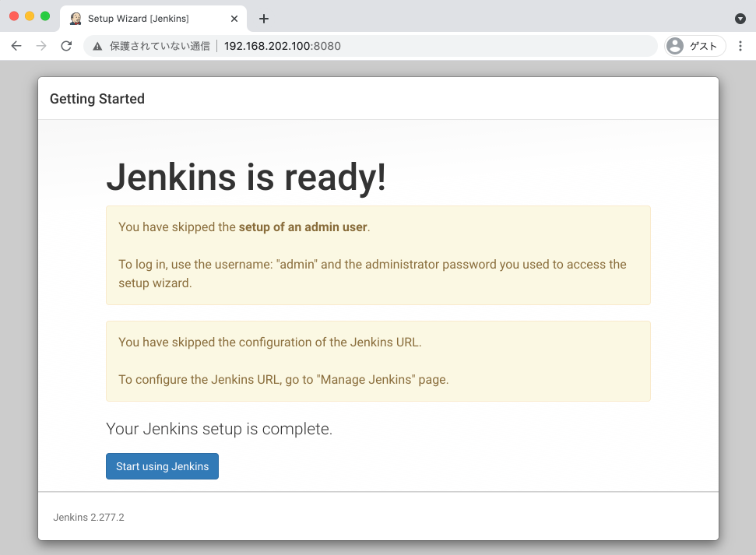Go back with the browser back arrow
This screenshot has width=756, height=555.
[16, 46]
